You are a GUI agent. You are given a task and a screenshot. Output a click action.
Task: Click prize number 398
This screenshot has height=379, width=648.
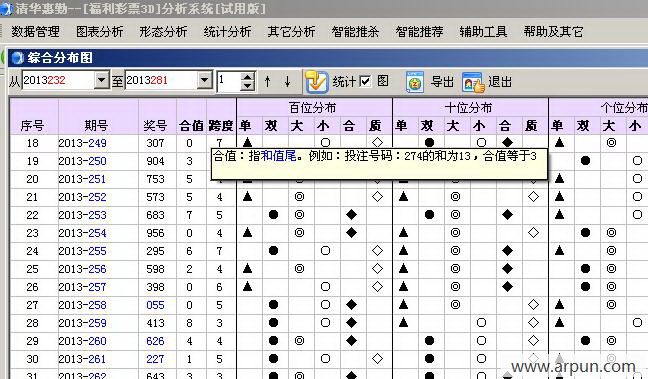(x=155, y=287)
